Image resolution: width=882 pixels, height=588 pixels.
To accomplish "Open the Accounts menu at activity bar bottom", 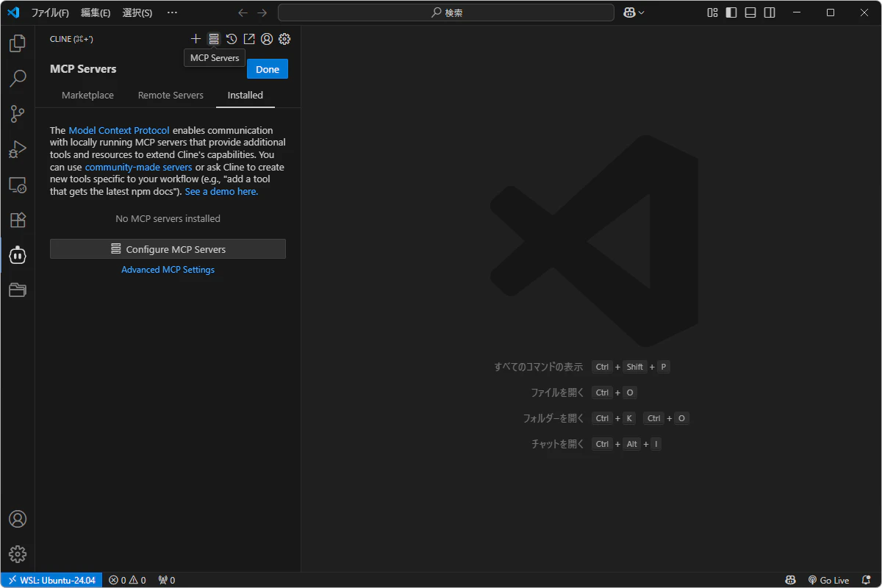I will click(x=18, y=519).
